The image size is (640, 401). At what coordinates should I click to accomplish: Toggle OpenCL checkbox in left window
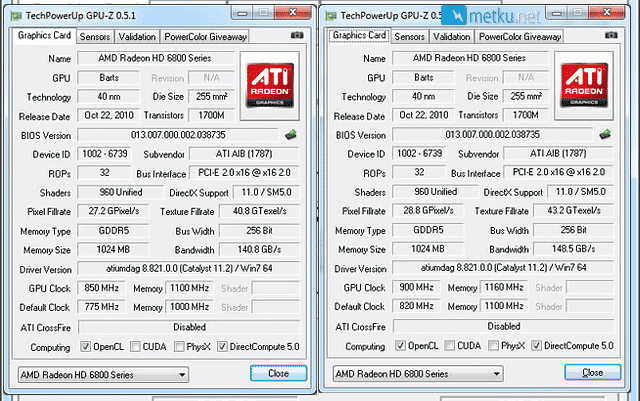click(x=85, y=347)
